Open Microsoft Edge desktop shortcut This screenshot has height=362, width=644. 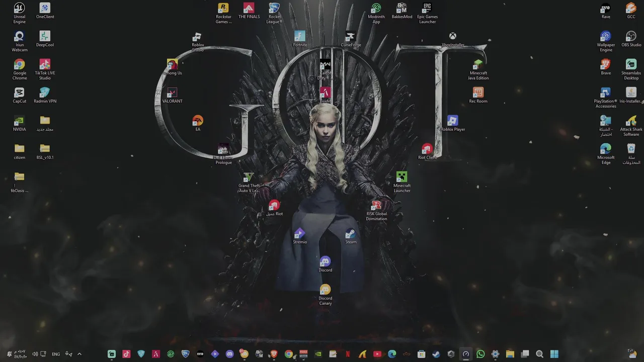[x=606, y=154]
